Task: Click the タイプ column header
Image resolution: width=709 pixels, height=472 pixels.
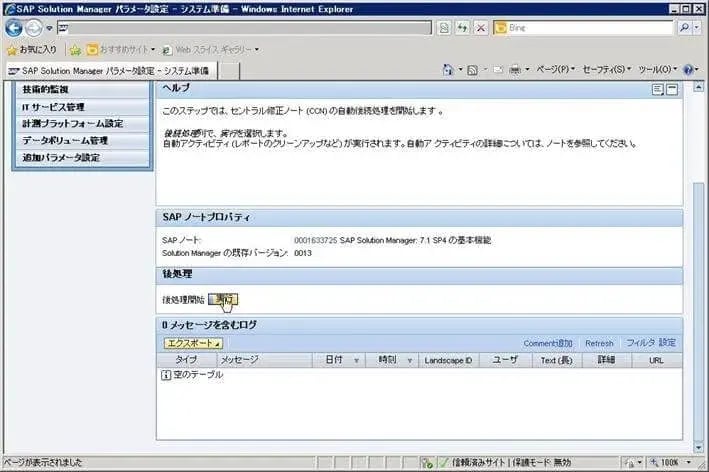Action: 186,360
